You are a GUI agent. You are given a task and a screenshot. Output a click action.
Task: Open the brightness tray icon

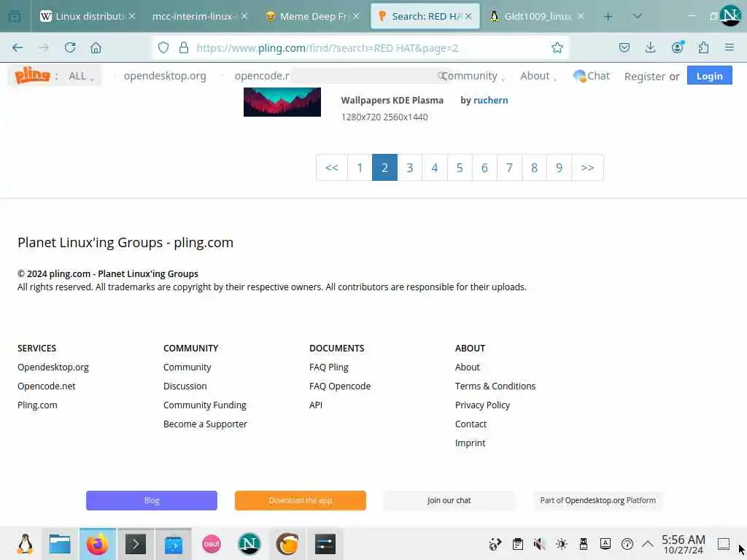coord(561,544)
